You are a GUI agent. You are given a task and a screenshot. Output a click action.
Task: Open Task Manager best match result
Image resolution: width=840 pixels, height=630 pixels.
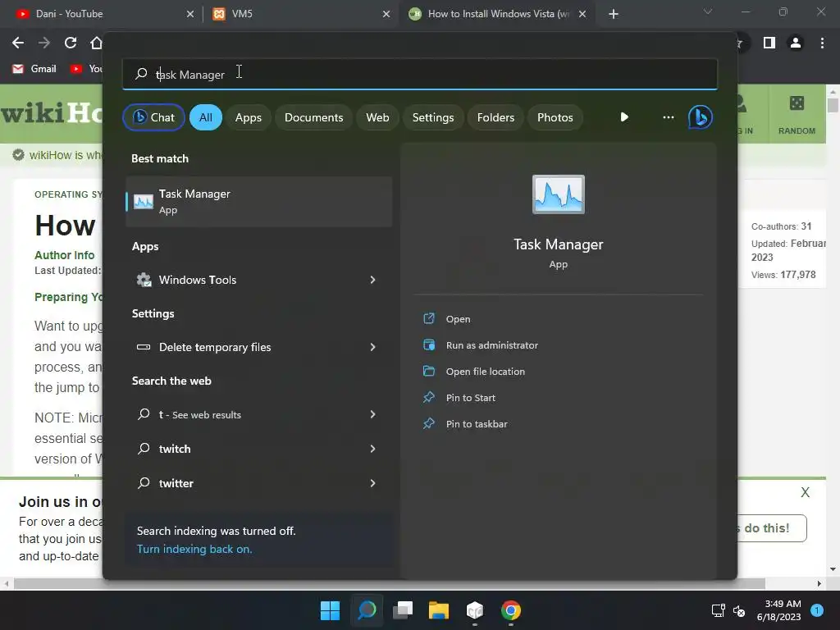(x=258, y=202)
